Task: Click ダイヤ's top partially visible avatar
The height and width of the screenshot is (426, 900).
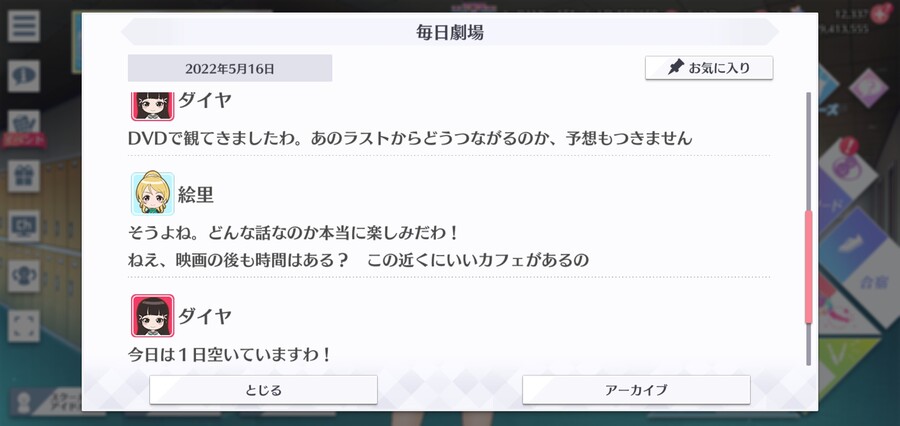Action: [x=153, y=106]
